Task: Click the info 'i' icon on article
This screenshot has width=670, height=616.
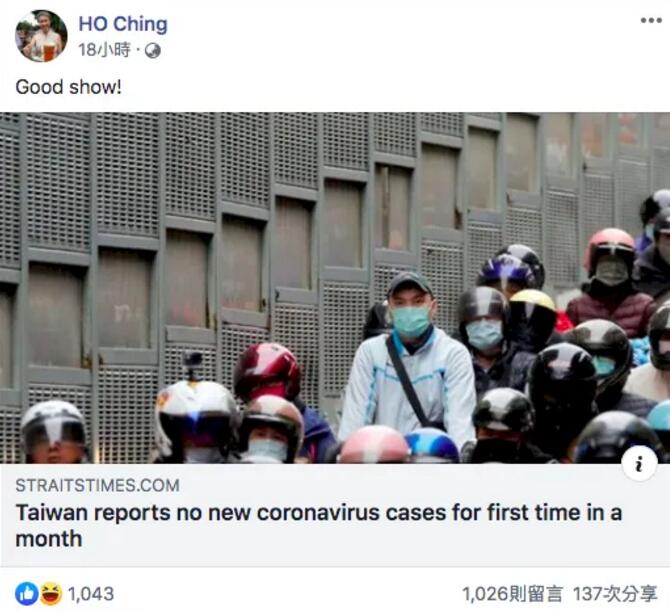Action: pos(639,463)
